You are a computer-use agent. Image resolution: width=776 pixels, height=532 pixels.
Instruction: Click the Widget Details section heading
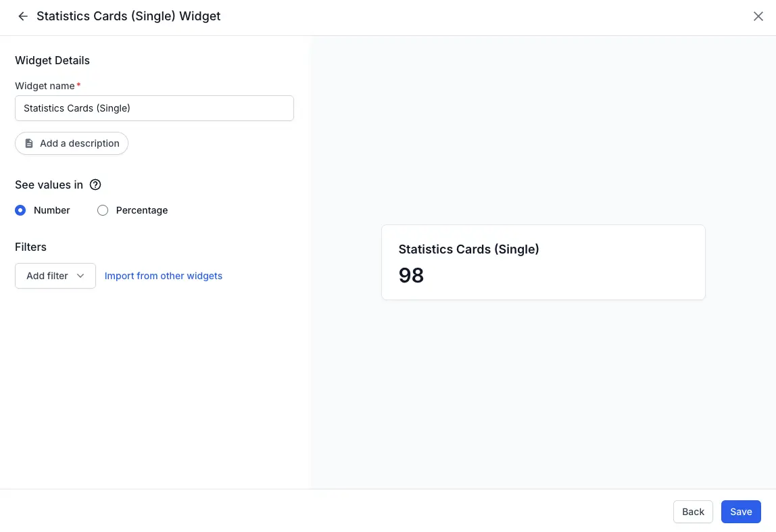click(x=52, y=60)
